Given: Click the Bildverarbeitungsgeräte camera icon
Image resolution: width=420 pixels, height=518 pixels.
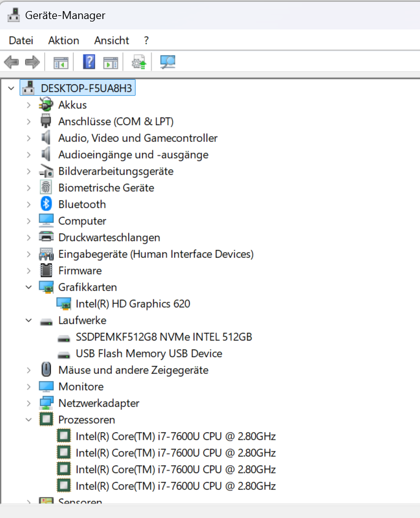Looking at the screenshot, I should [x=46, y=171].
